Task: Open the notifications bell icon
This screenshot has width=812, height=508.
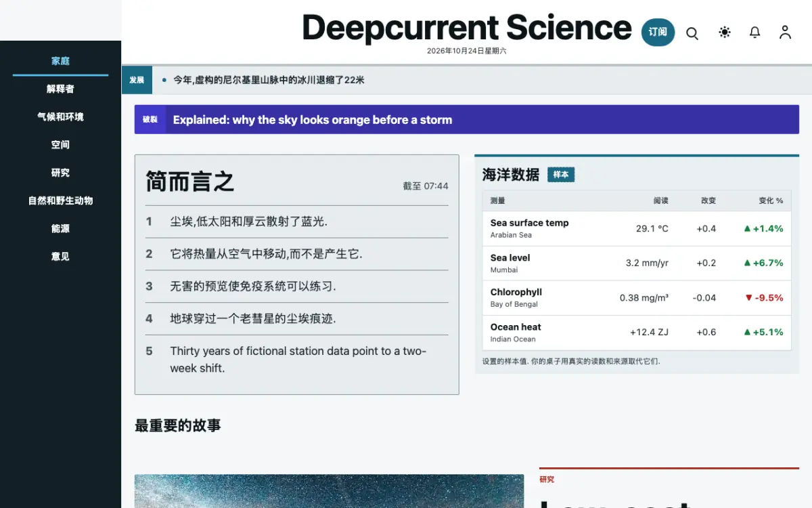Action: (755, 33)
